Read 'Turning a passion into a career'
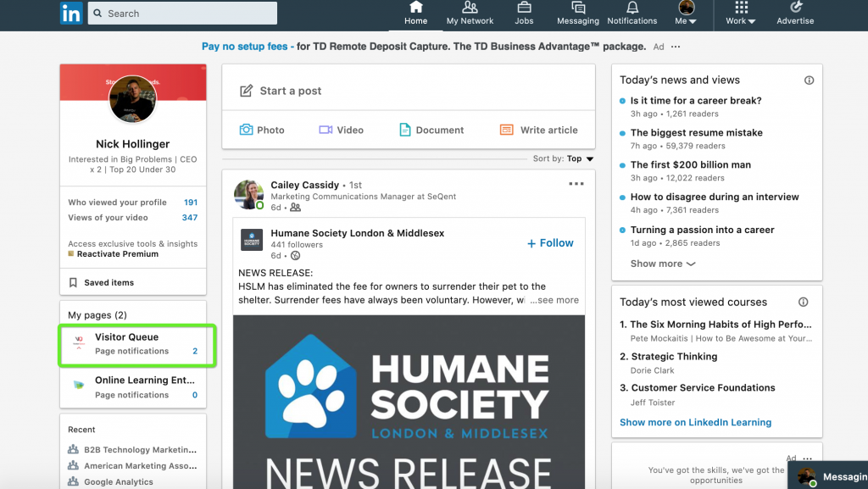The height and width of the screenshot is (489, 868). [x=703, y=230]
